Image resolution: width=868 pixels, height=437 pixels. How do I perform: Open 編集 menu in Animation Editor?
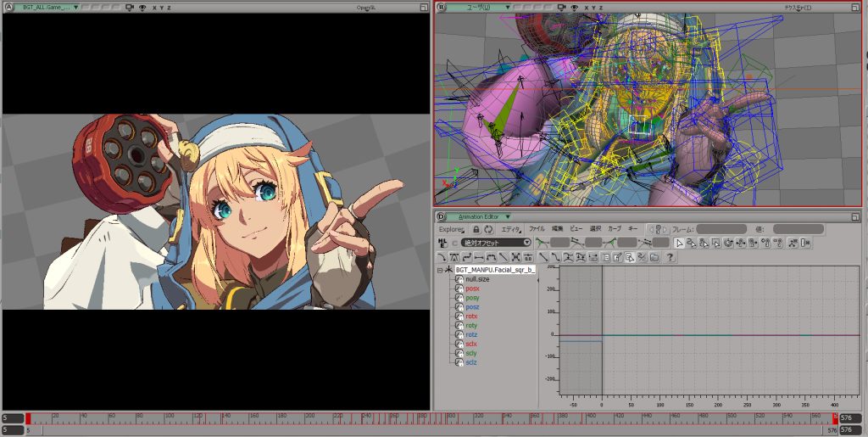(x=557, y=229)
